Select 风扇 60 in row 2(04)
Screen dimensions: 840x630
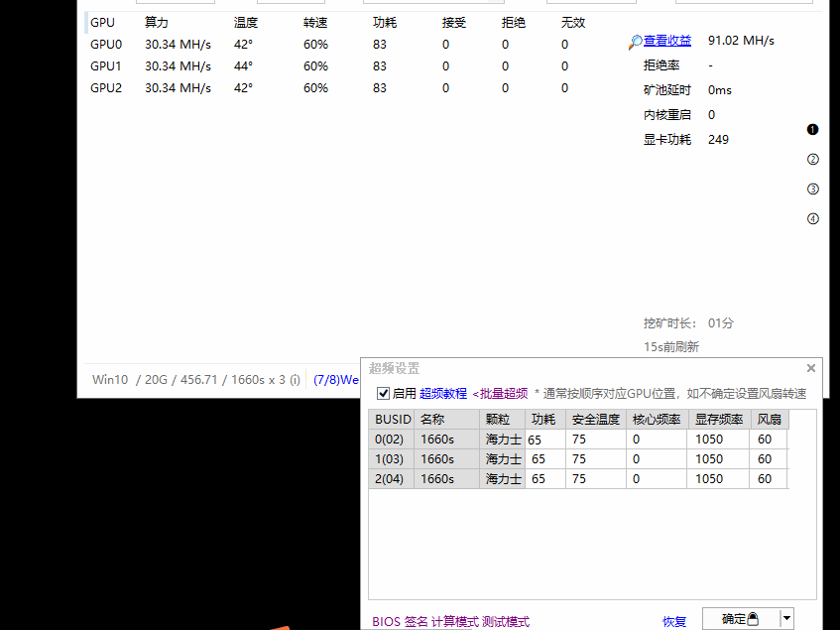pyautogui.click(x=769, y=479)
